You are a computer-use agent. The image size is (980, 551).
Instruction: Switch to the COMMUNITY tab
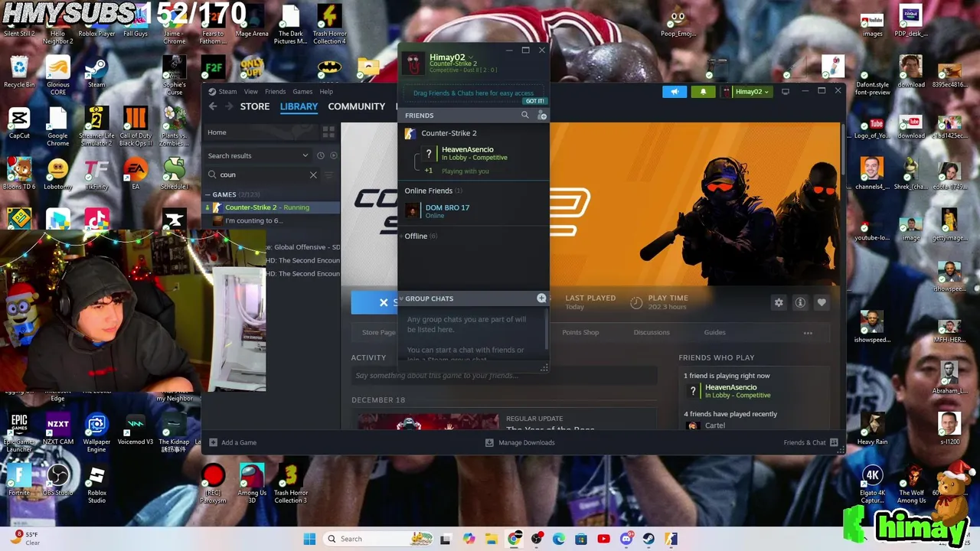pyautogui.click(x=356, y=106)
